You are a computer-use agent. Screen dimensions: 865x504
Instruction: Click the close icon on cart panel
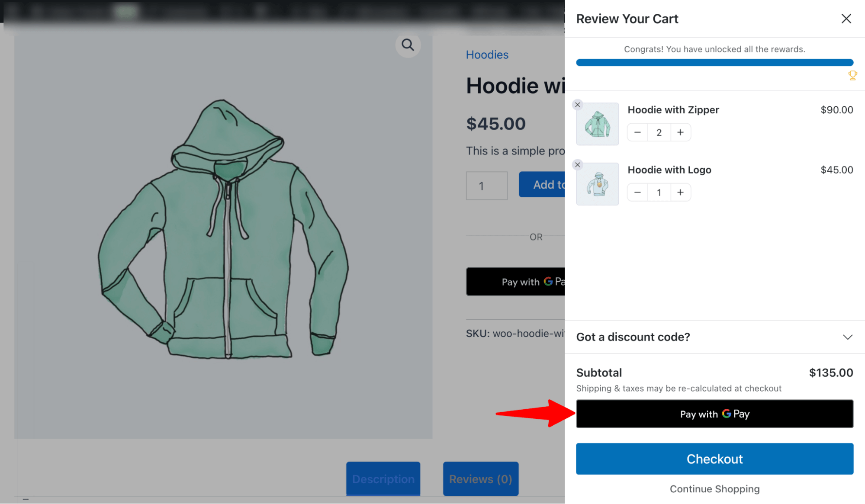click(846, 19)
